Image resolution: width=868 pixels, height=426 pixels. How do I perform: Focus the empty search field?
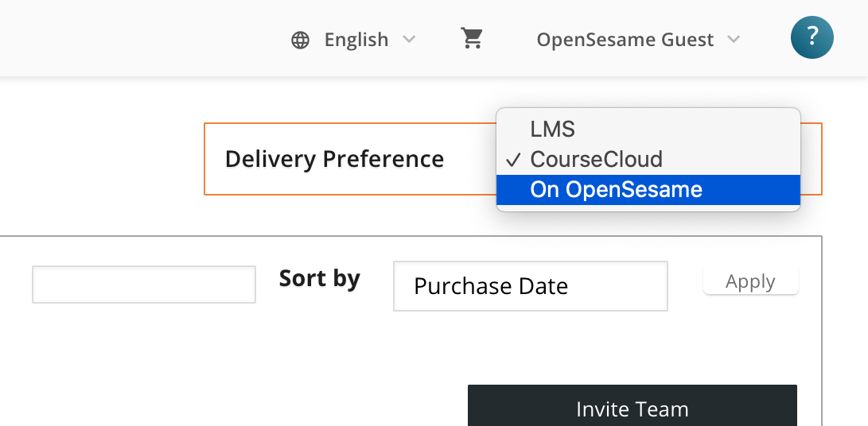pyautogui.click(x=144, y=285)
